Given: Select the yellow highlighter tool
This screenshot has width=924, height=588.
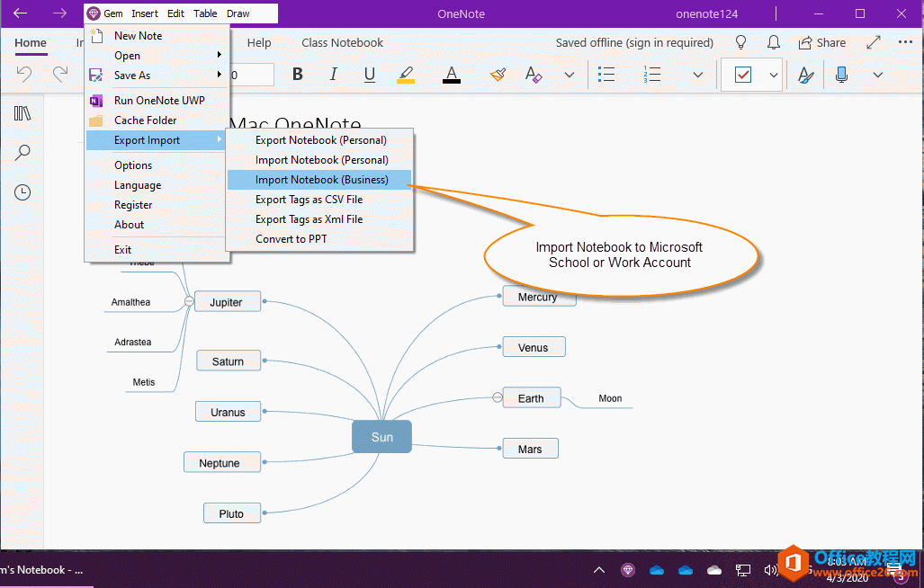Looking at the screenshot, I should coord(405,75).
